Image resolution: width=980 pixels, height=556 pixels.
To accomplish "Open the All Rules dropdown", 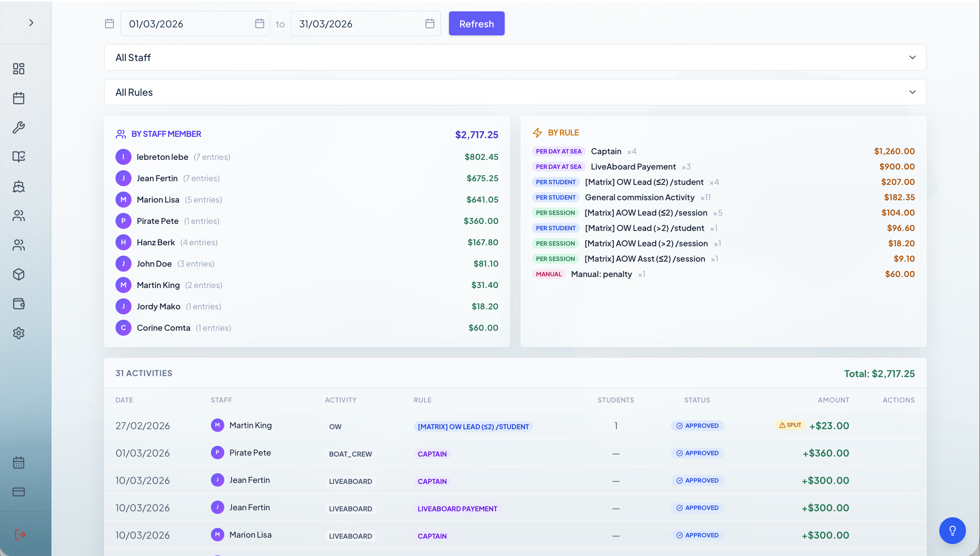I will click(515, 92).
